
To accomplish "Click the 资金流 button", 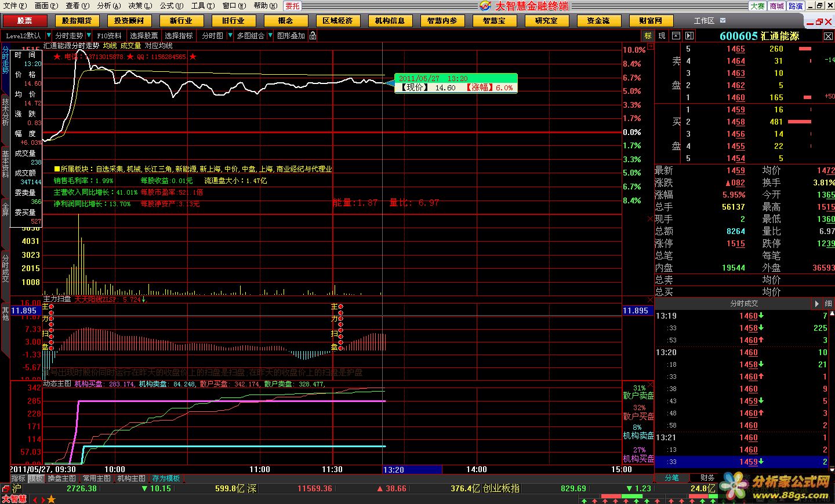I will click(x=598, y=20).
